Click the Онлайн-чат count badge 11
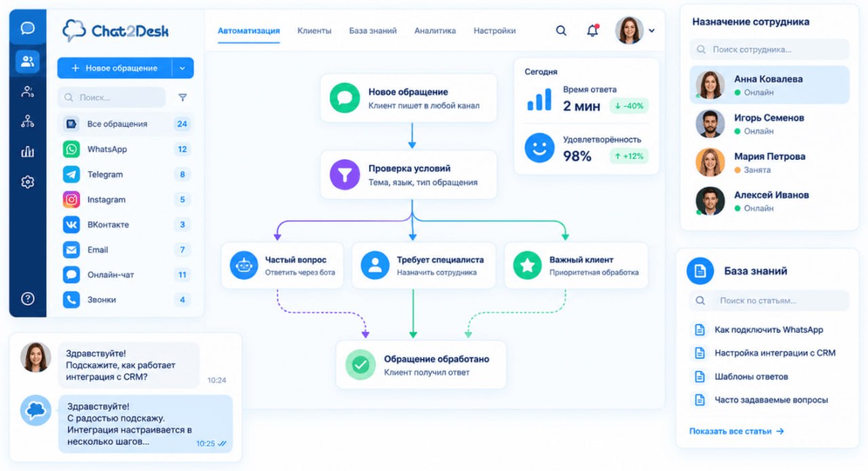 click(182, 274)
